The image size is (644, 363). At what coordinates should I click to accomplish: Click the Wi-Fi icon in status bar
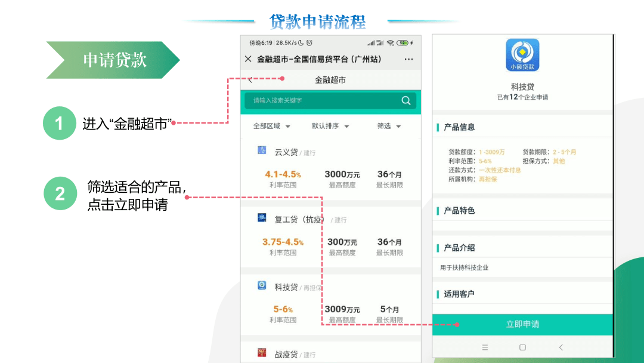(390, 43)
